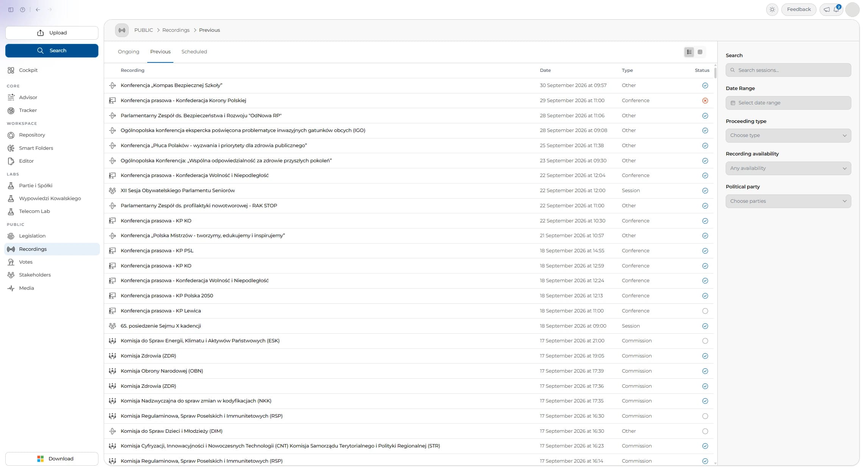Image resolution: width=868 pixels, height=474 pixels.
Task: Switch to list view
Action: pyautogui.click(x=689, y=52)
